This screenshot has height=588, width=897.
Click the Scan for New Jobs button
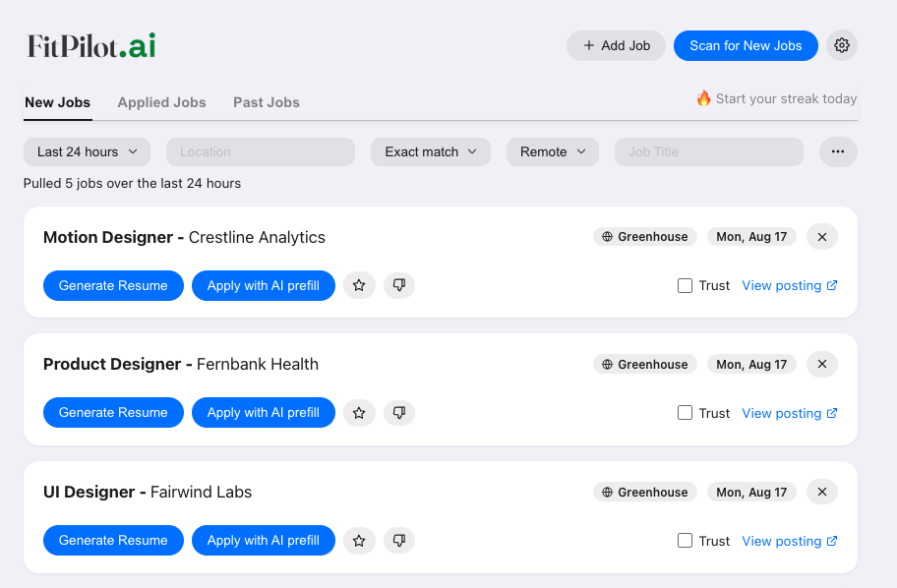point(746,46)
